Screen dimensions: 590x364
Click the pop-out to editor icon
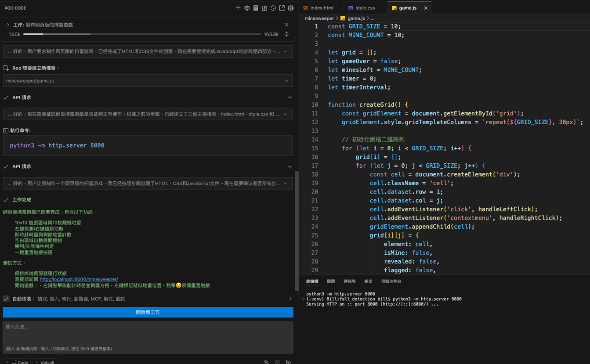(x=282, y=8)
